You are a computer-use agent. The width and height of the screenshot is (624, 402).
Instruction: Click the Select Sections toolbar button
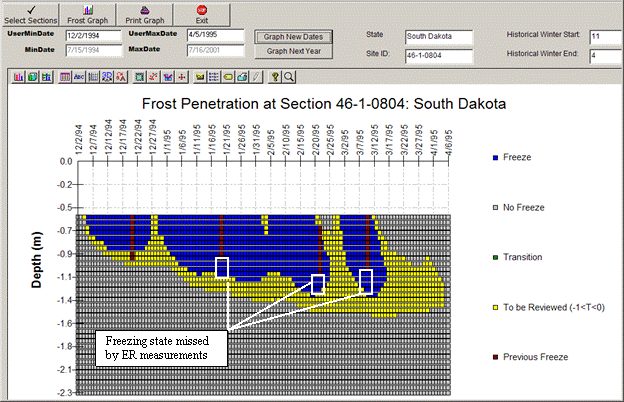pyautogui.click(x=30, y=14)
